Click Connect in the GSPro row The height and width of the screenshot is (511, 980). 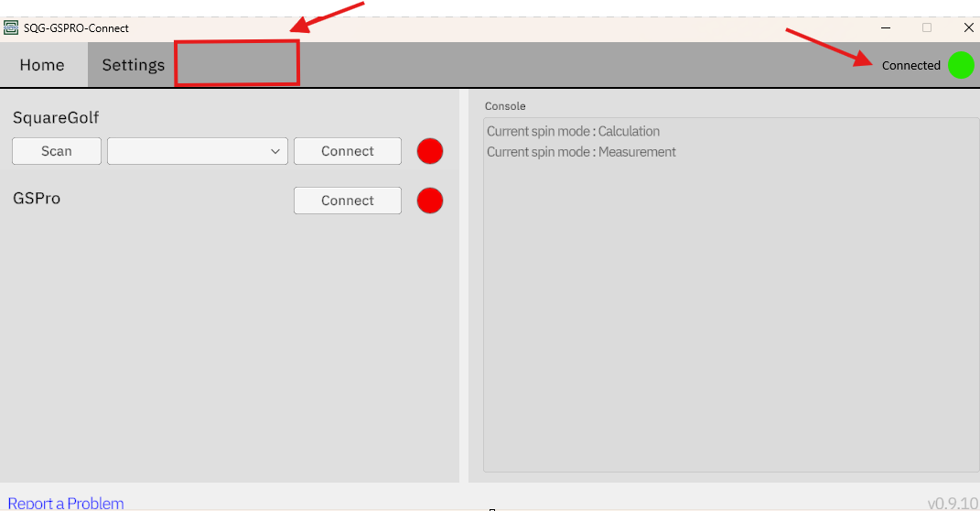[348, 201]
